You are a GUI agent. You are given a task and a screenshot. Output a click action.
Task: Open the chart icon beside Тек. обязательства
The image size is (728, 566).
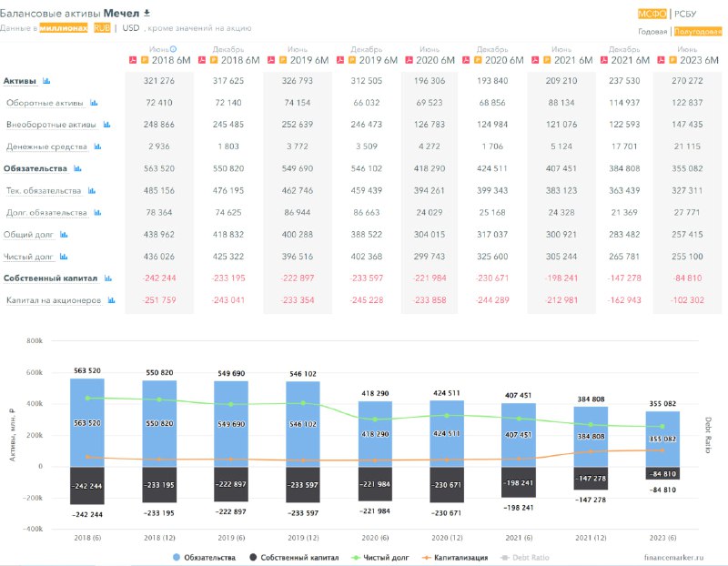[92, 190]
